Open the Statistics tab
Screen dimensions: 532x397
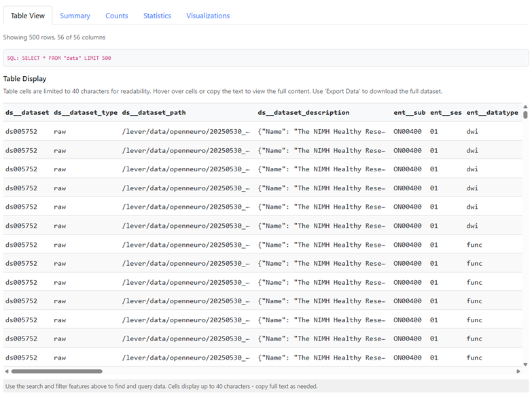157,16
